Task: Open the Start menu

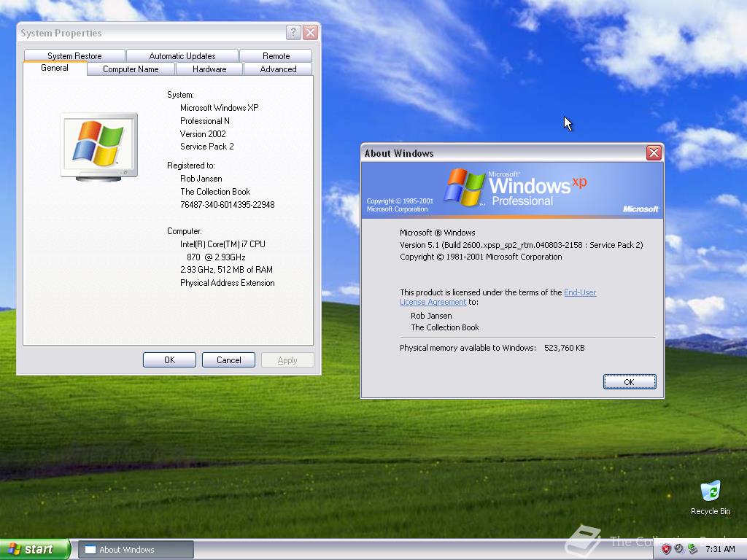Action: (35, 549)
